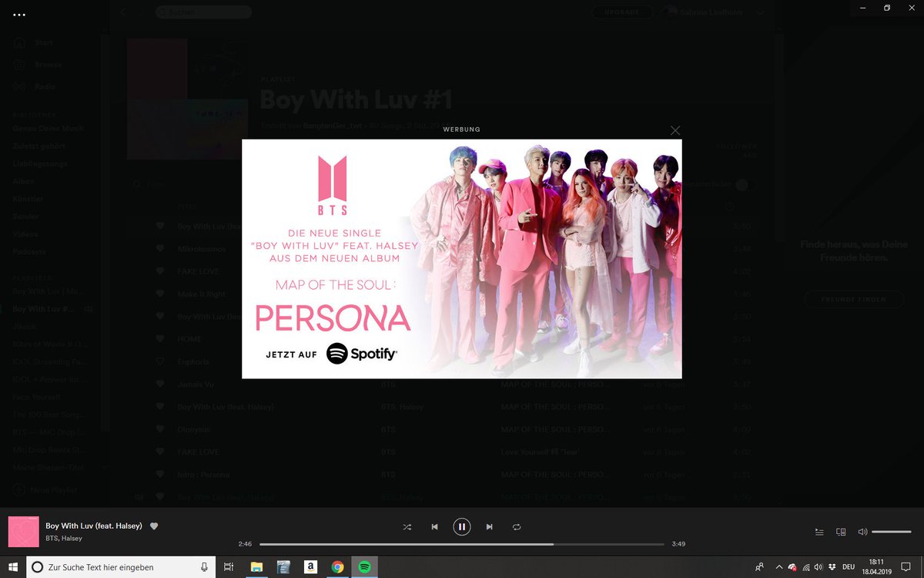Show hidden system tray icons
The image size is (924, 578).
[x=778, y=566]
